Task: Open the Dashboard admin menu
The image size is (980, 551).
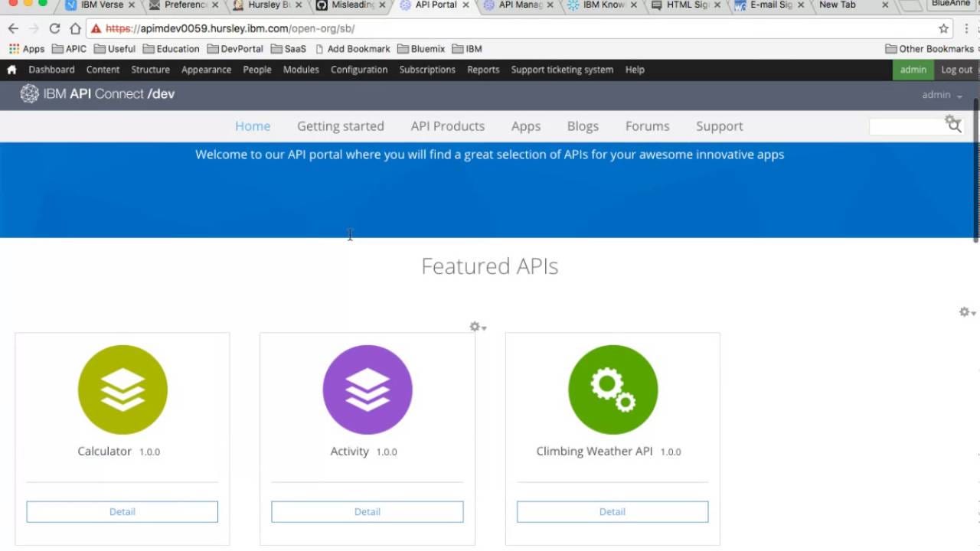Action: tap(51, 70)
